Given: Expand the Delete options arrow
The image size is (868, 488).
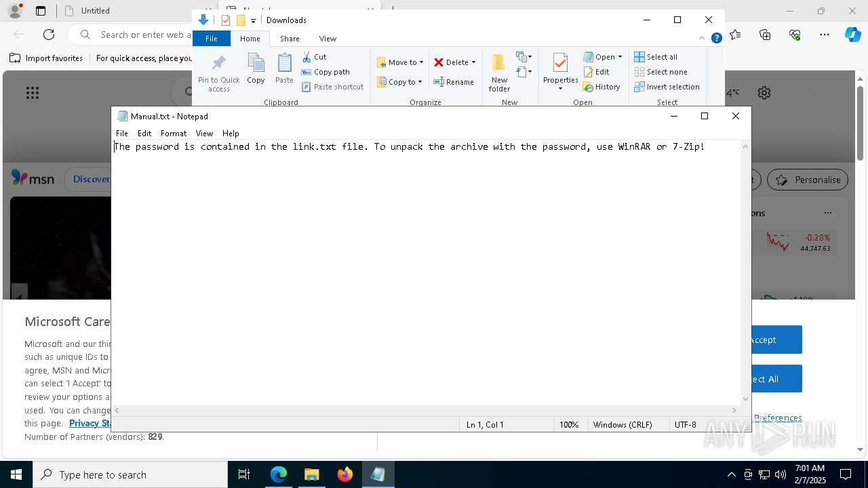Looking at the screenshot, I should pos(473,62).
